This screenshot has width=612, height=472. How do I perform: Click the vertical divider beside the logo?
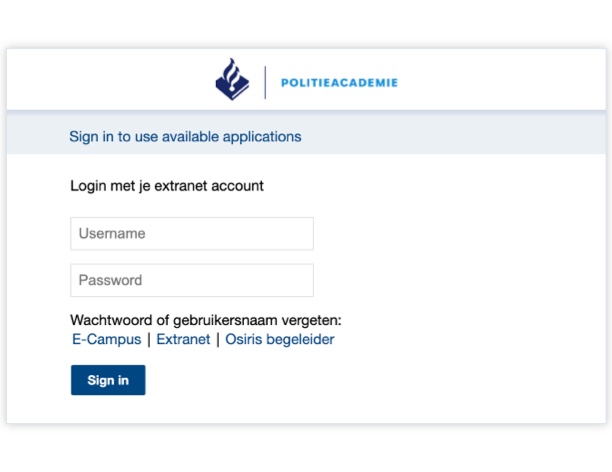point(265,82)
